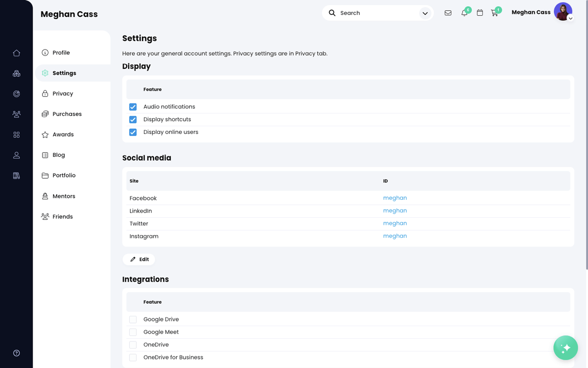Open the library/books icon in the sidebar
The image size is (588, 368).
pos(16,175)
